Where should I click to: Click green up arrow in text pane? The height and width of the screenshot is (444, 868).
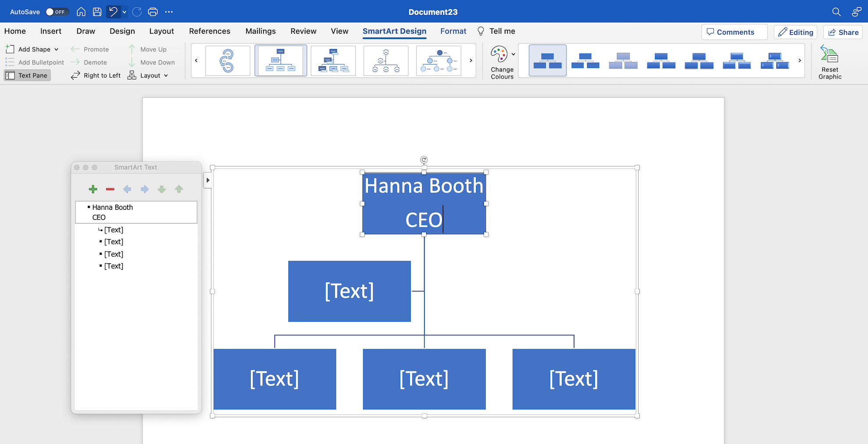coord(179,189)
